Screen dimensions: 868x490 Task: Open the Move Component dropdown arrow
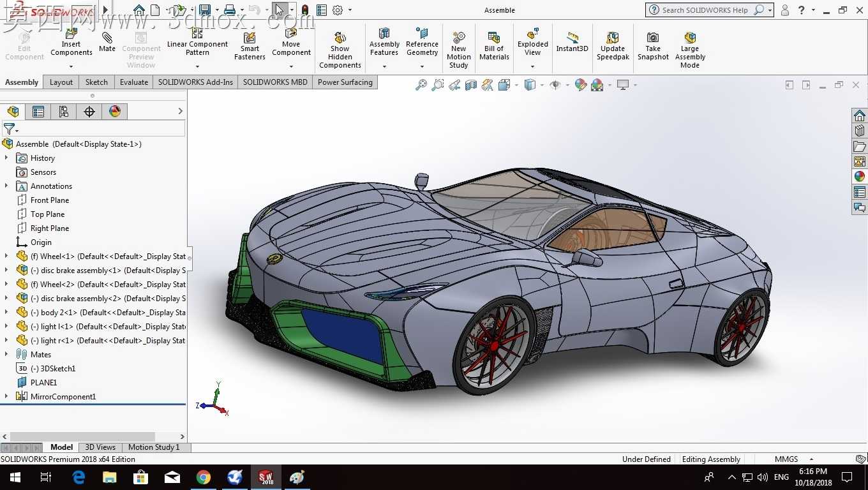pos(291,66)
